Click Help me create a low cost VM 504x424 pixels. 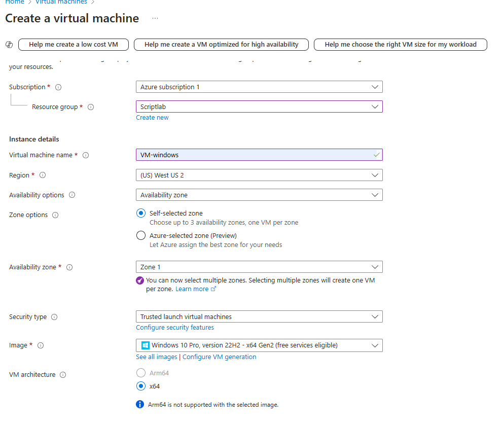74,45
